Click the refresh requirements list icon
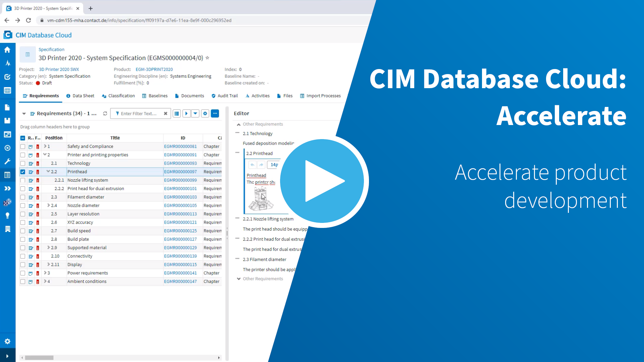The height and width of the screenshot is (362, 644). coord(105,114)
